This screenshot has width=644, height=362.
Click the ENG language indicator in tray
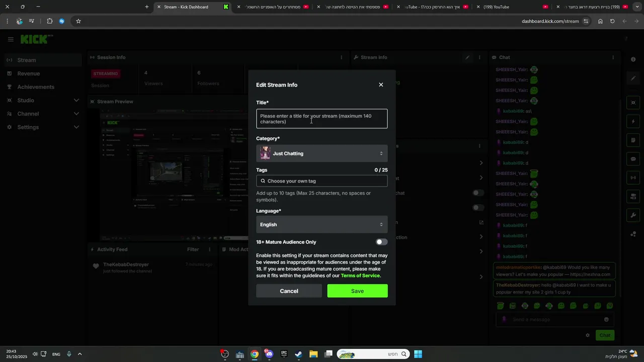[56, 354]
